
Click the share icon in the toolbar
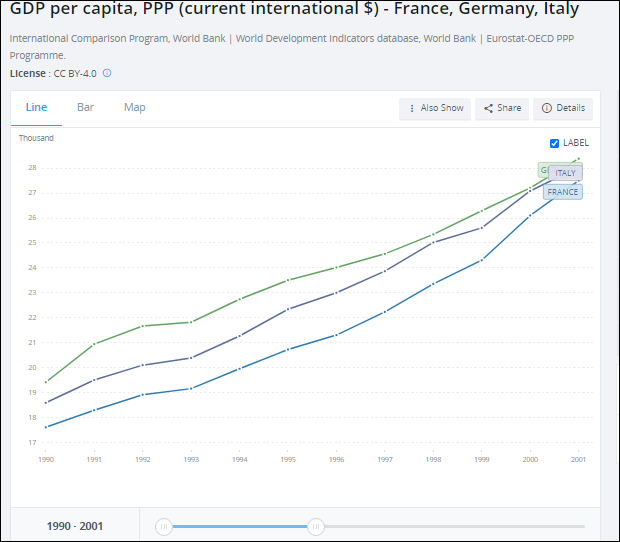(x=488, y=108)
